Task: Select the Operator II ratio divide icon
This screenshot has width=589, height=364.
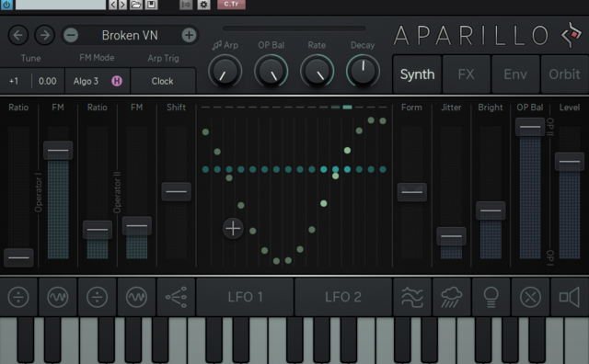Action: (x=98, y=297)
